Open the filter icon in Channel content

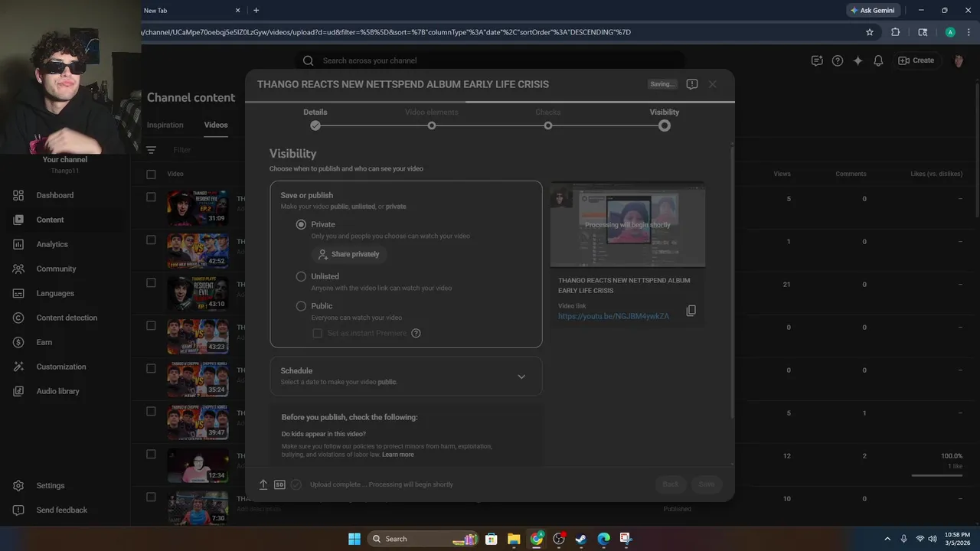pyautogui.click(x=152, y=150)
